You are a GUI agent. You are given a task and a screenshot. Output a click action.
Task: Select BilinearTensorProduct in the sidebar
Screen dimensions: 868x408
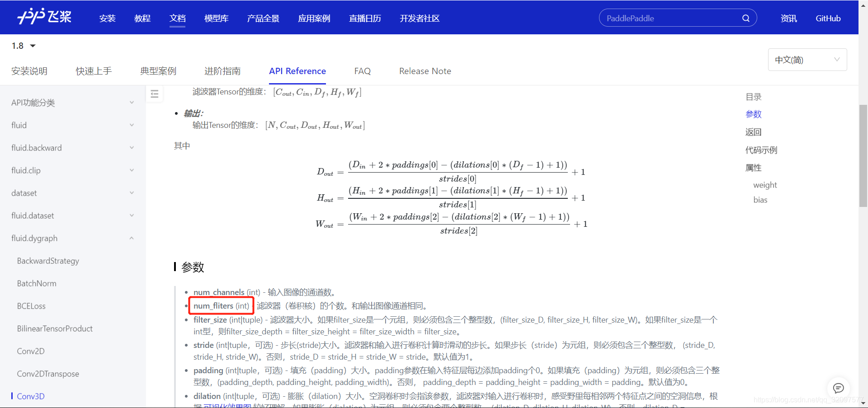point(55,328)
